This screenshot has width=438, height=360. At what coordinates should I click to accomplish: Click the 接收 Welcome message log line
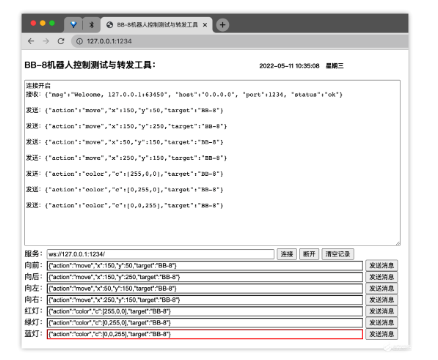pyautogui.click(x=184, y=95)
